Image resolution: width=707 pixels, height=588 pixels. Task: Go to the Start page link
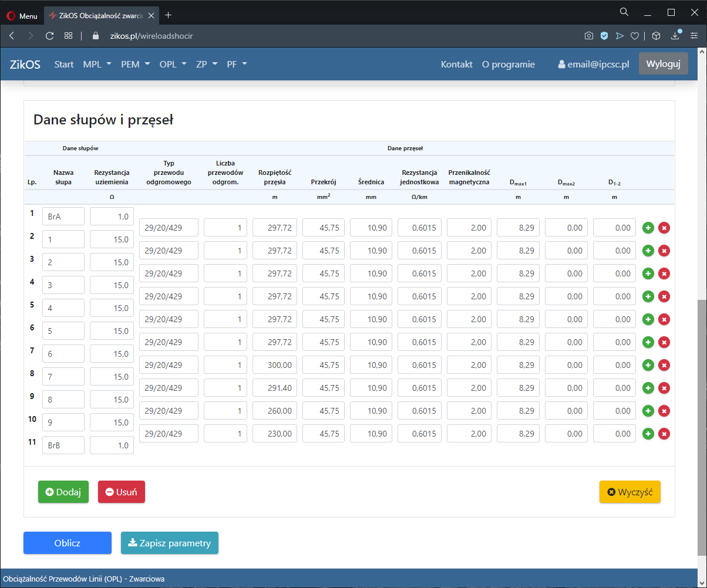[64, 65]
